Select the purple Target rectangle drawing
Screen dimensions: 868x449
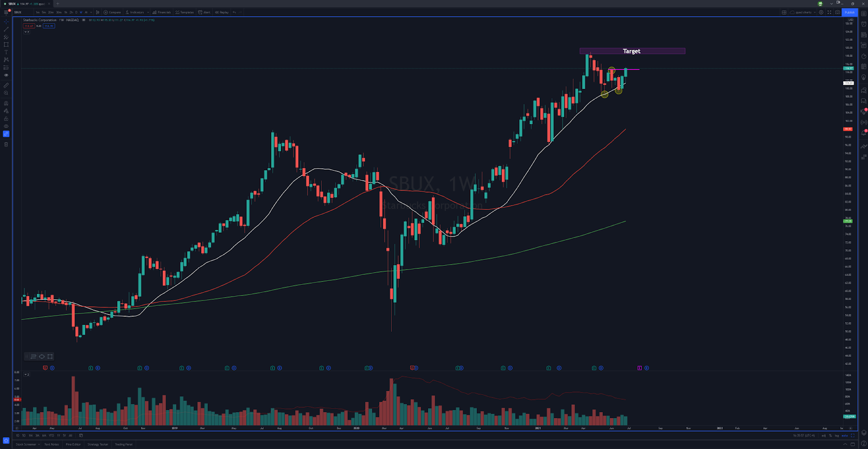(x=632, y=51)
